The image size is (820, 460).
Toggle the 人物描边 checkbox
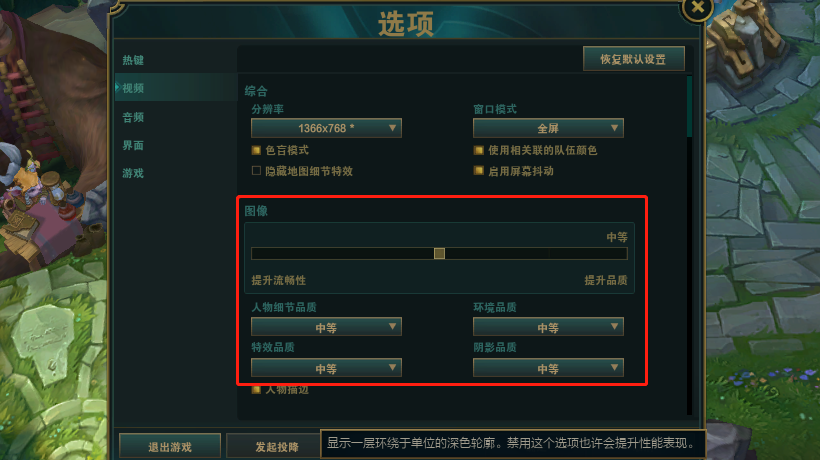256,390
